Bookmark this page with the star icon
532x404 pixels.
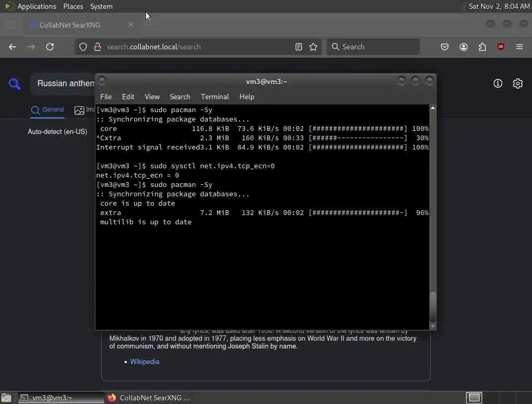tap(313, 47)
